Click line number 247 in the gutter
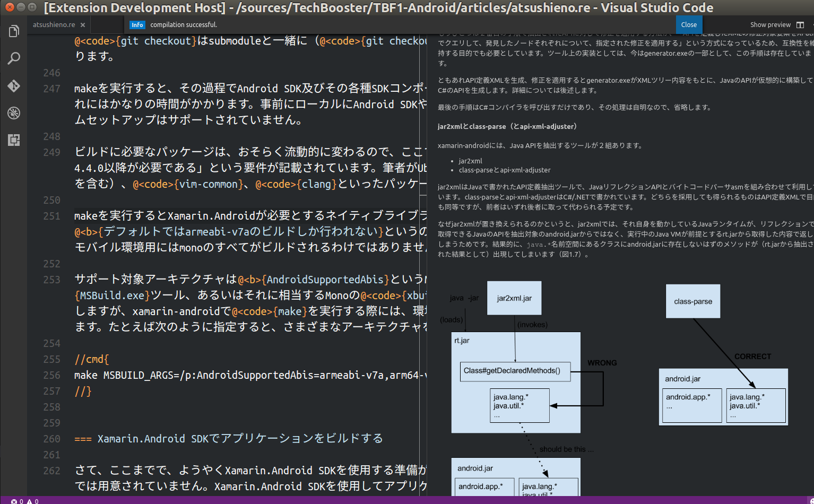Screen dimensions: 814x504 pyautogui.click(x=52, y=89)
